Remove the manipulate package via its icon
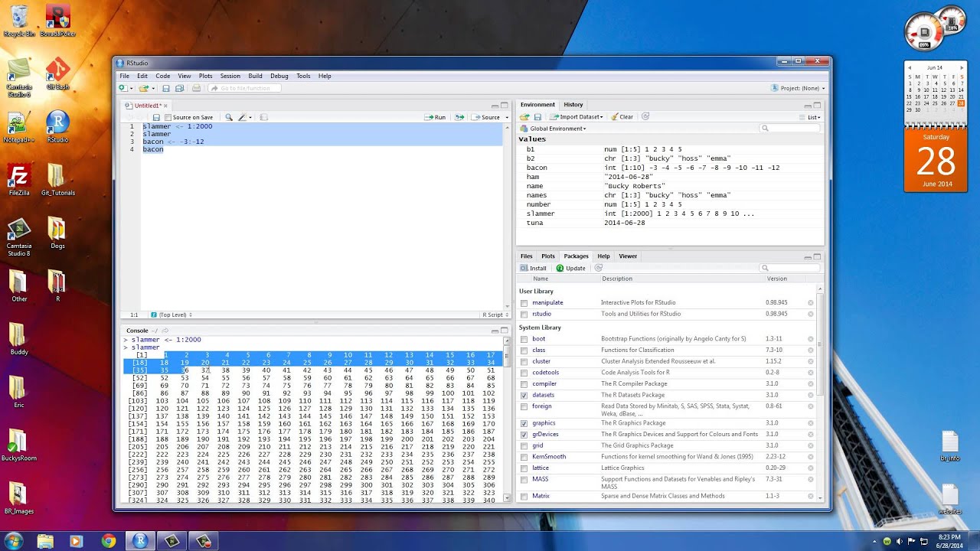Image resolution: width=980 pixels, height=551 pixels. pyautogui.click(x=810, y=303)
